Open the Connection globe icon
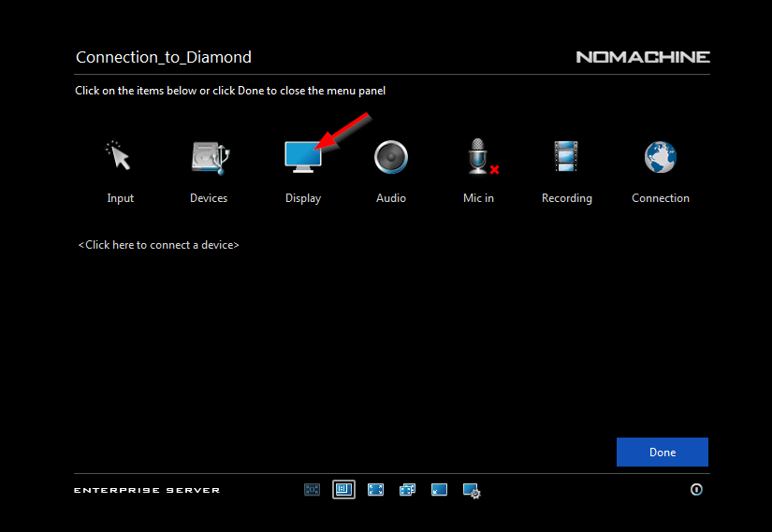This screenshot has height=532, width=772. pyautogui.click(x=661, y=157)
